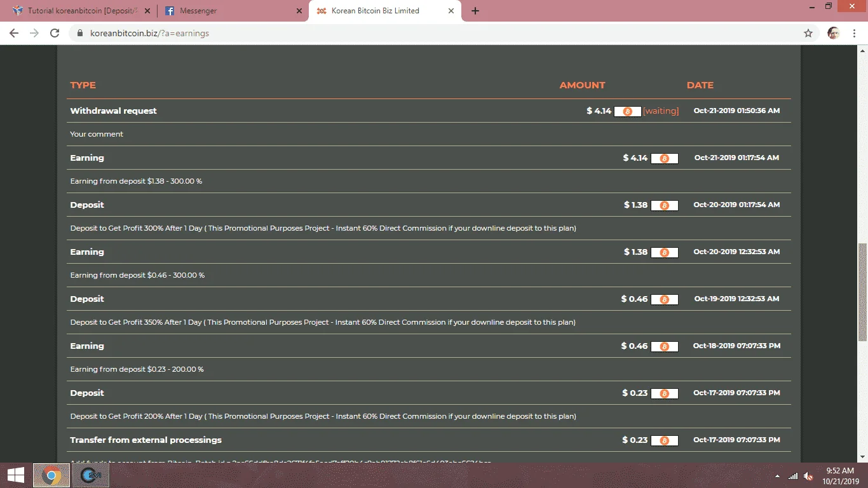Click date Oct-20-2019 01:17:54 AM

coord(736,205)
